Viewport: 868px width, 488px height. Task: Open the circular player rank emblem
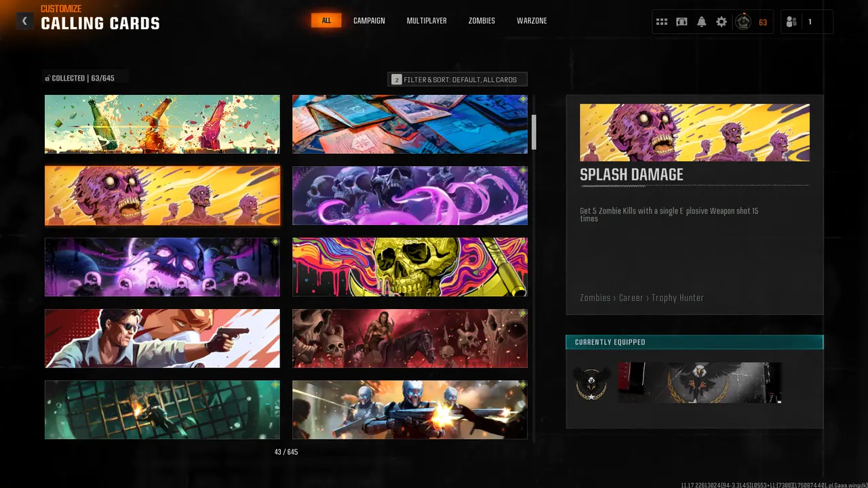[x=744, y=22]
